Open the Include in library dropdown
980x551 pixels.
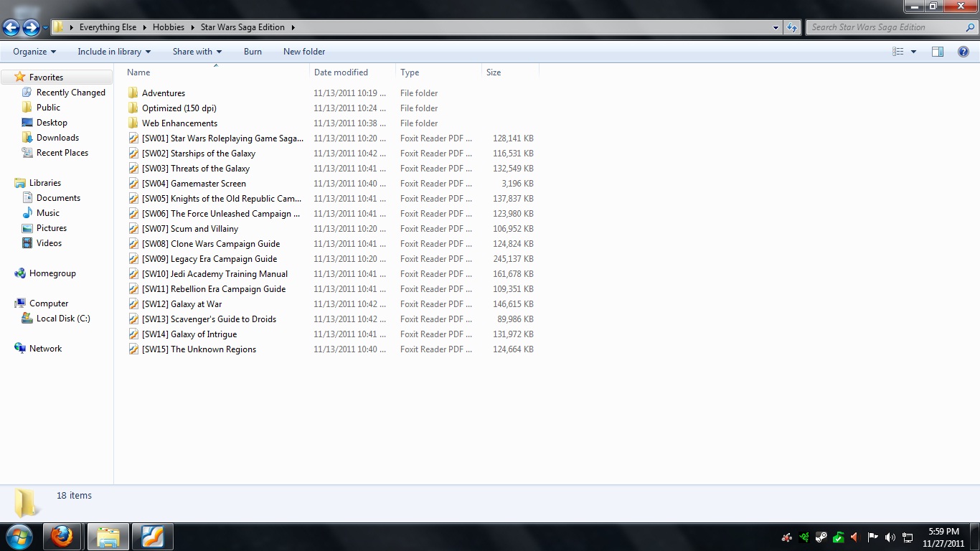[x=114, y=52]
